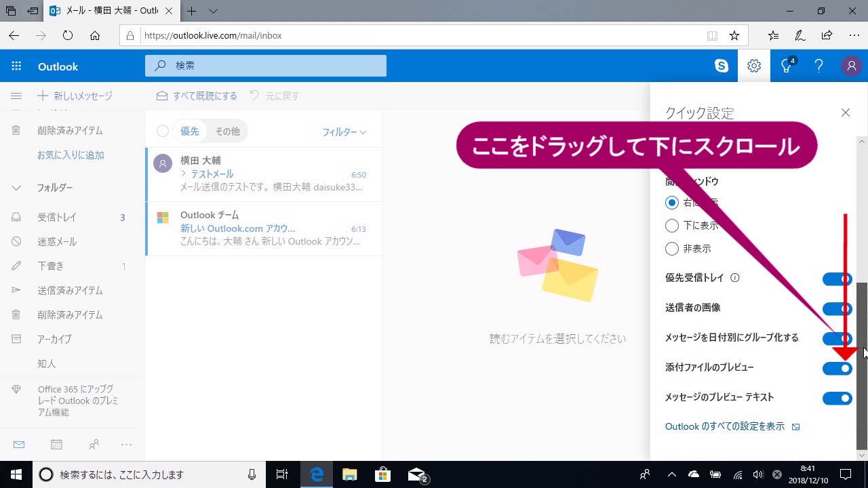Compose a new message
Image resolution: width=868 pixels, height=488 pixels.
coord(75,96)
